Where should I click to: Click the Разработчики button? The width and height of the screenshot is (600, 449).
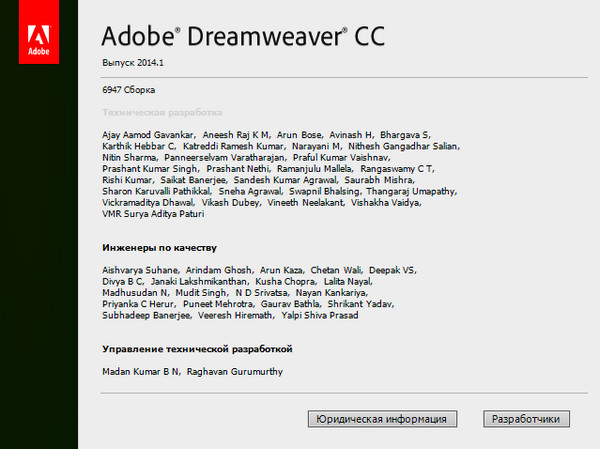click(526, 419)
